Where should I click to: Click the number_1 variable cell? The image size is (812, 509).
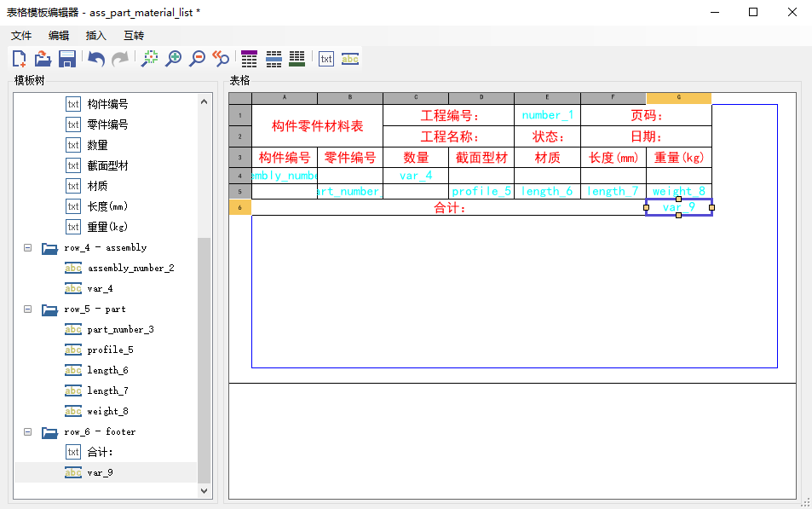point(547,115)
